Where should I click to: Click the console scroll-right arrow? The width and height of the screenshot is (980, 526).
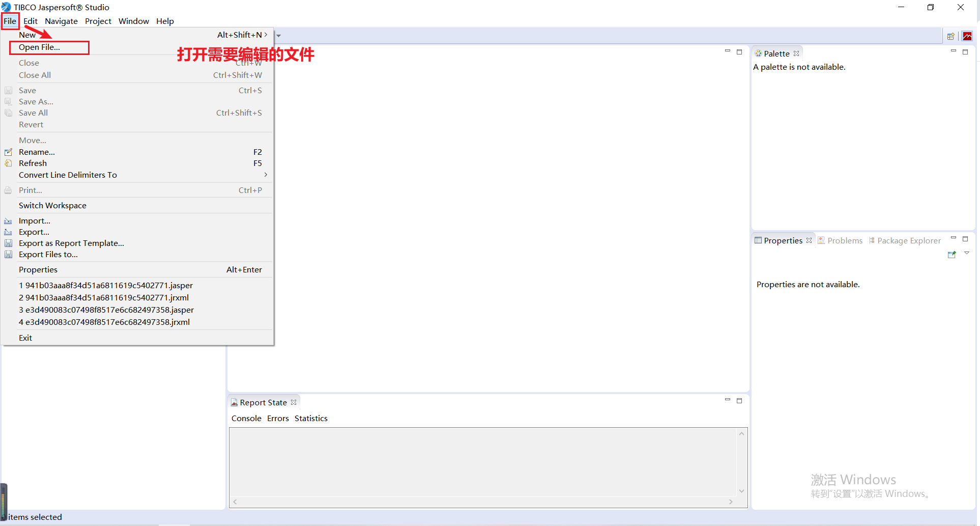point(731,502)
